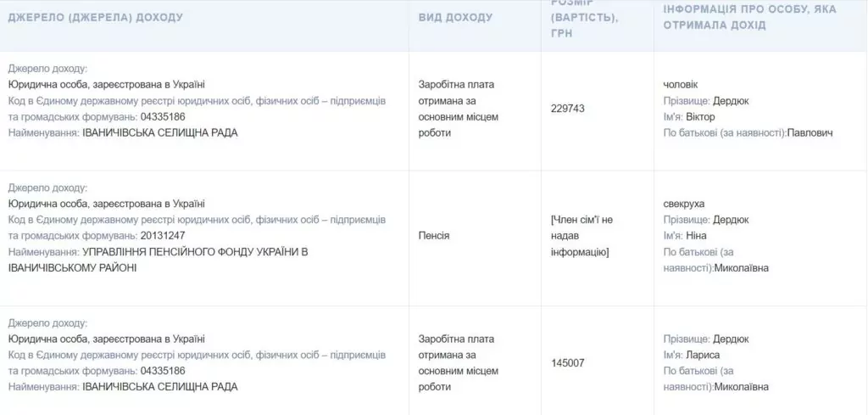
Task: Select the income amount 145007
Action: pyautogui.click(x=568, y=363)
